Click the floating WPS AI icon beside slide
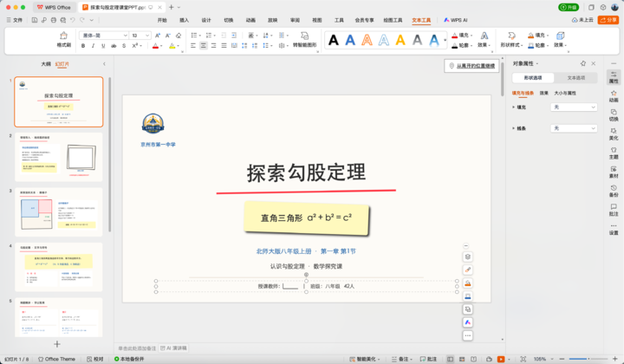624x364 pixels. 468,322
